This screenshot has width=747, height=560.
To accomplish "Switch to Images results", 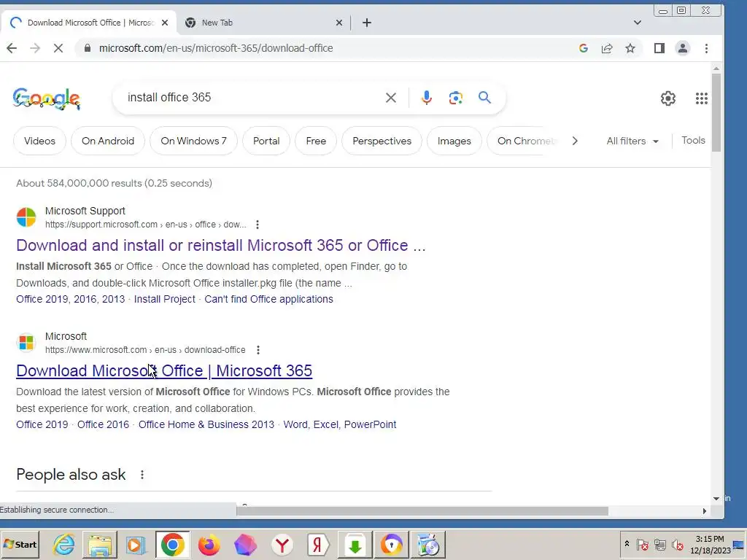I will click(454, 141).
